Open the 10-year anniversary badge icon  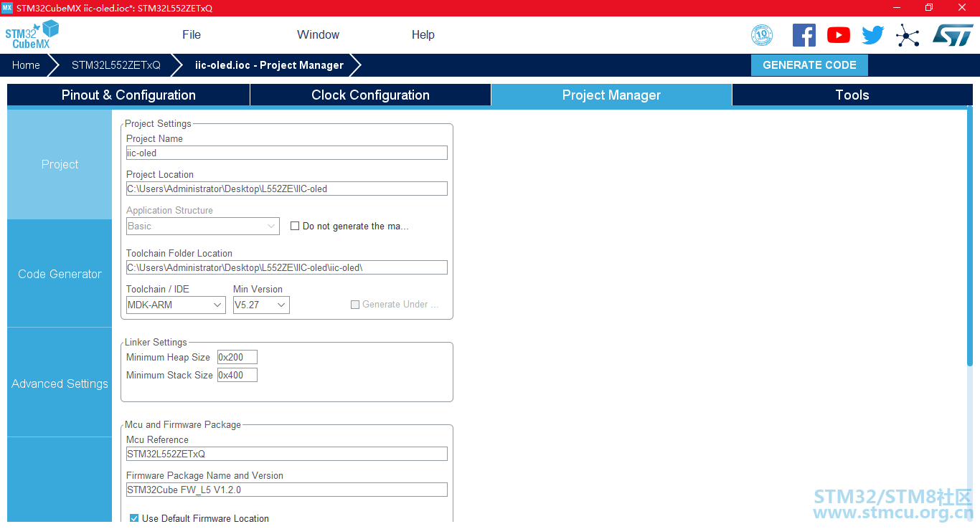tap(761, 35)
